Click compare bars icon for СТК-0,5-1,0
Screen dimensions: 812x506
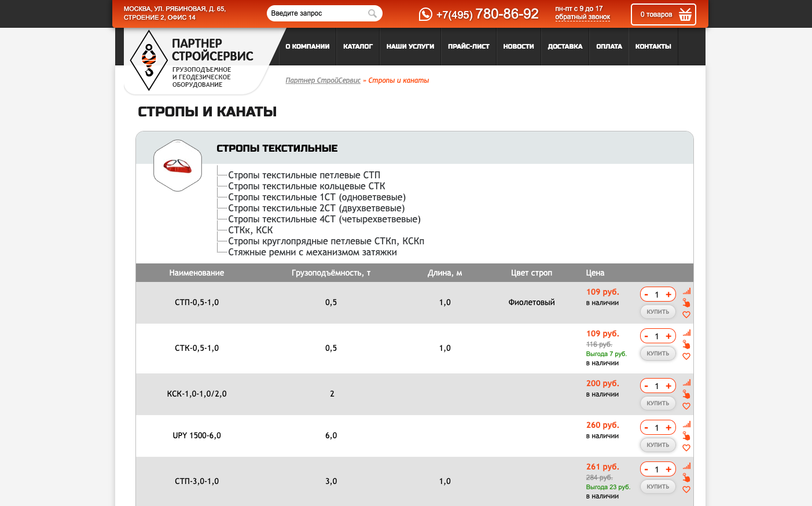tap(686, 333)
